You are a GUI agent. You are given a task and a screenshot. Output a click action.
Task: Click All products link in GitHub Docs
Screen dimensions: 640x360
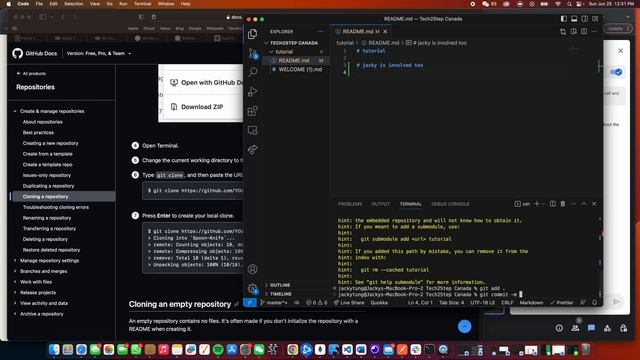[31, 73]
